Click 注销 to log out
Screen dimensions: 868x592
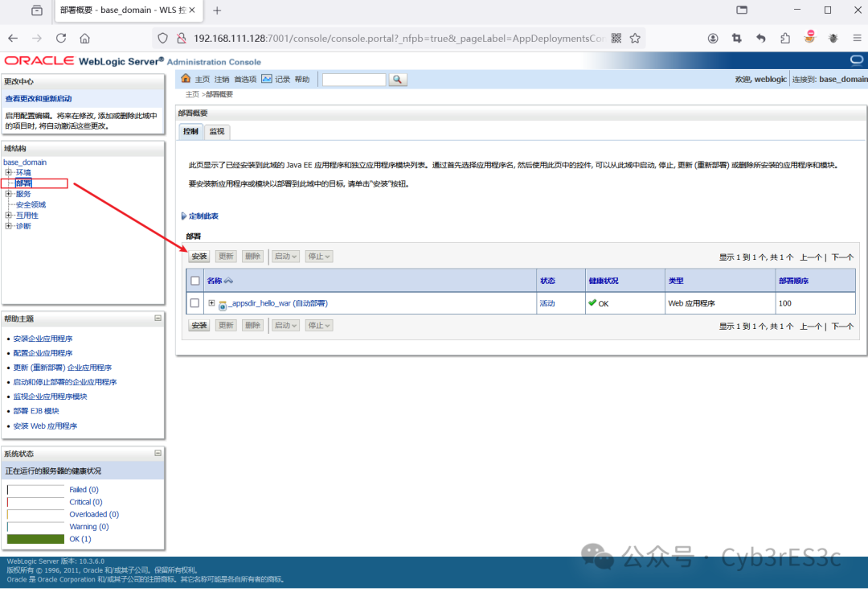(x=222, y=79)
